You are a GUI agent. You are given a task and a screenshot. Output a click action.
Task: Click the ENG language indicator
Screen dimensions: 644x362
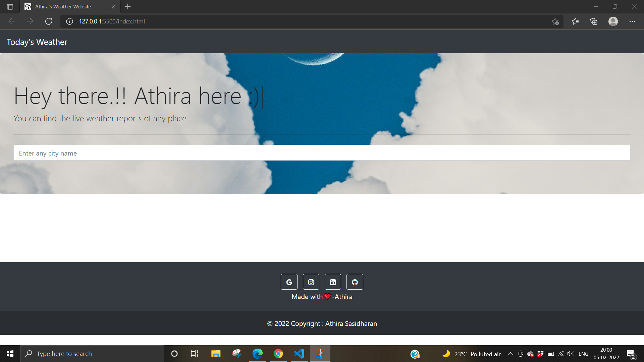(584, 354)
